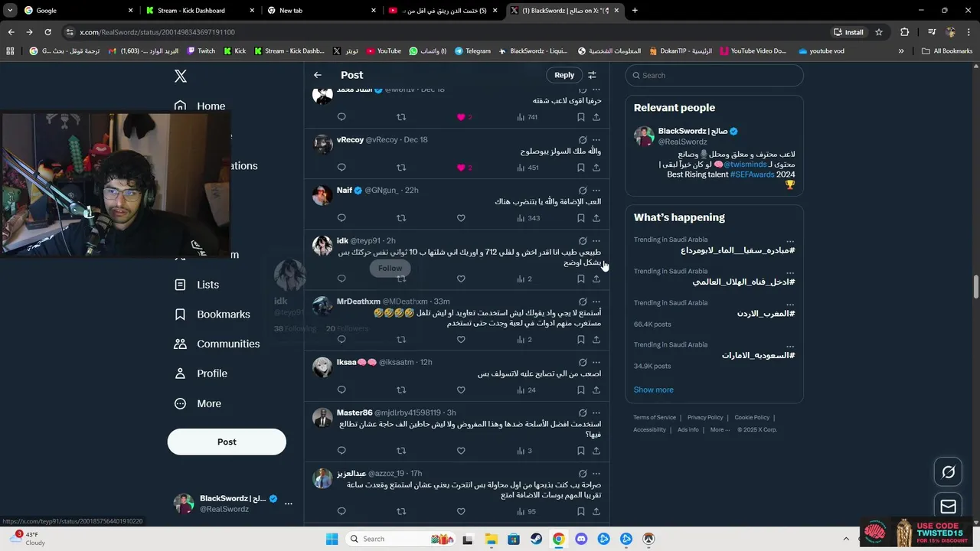Open Terms of Service link
This screenshot has width=980, height=551.
(655, 417)
